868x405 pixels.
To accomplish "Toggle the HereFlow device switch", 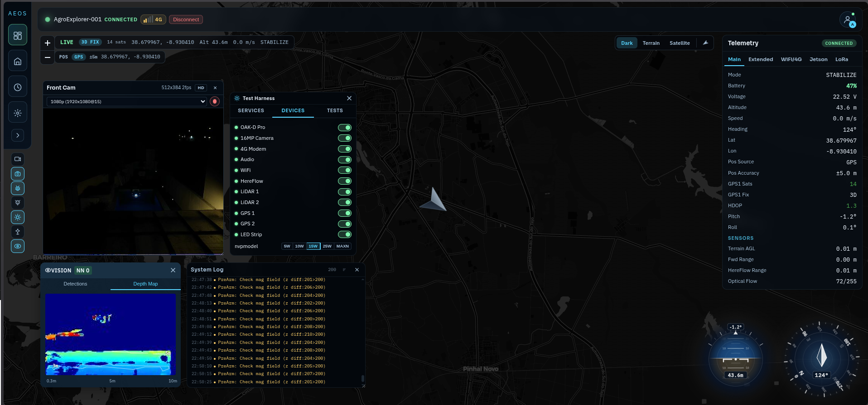I will tap(345, 181).
